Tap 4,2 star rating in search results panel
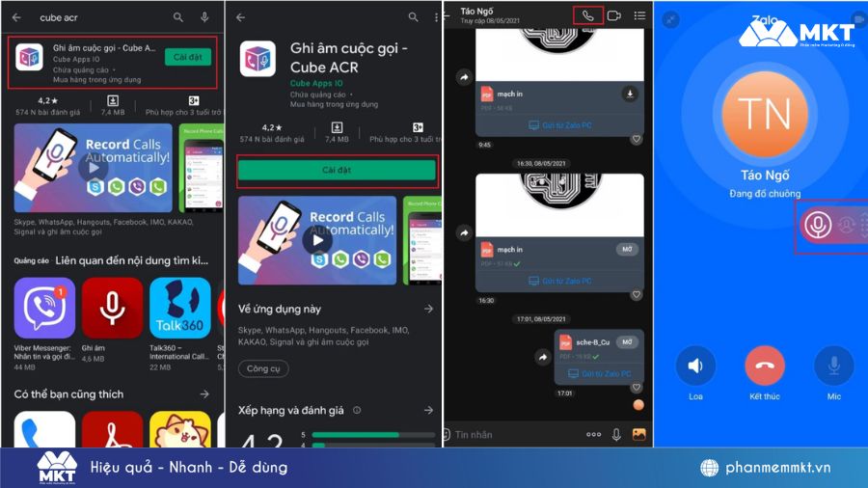 47,100
